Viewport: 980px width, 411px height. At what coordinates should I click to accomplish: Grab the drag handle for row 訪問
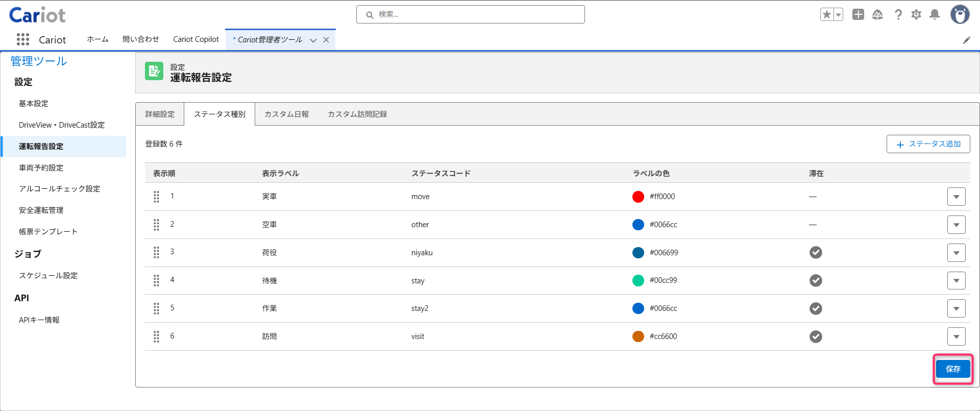click(x=156, y=336)
